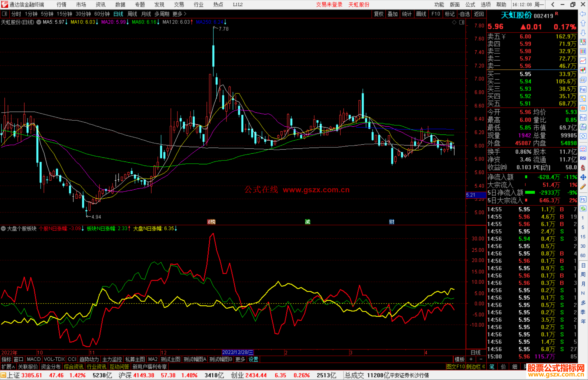
Task: Select the pencil drawing tool icon
Action: pos(583,187)
